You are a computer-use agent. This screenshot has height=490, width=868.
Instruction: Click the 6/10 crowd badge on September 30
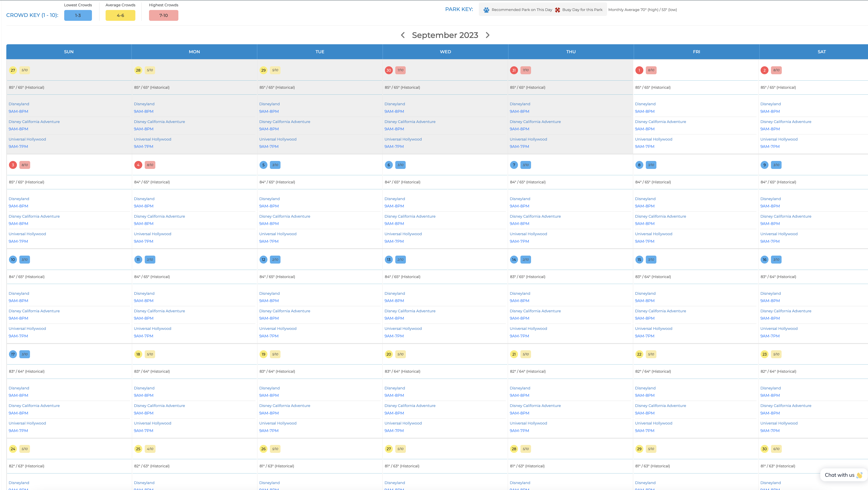point(776,449)
